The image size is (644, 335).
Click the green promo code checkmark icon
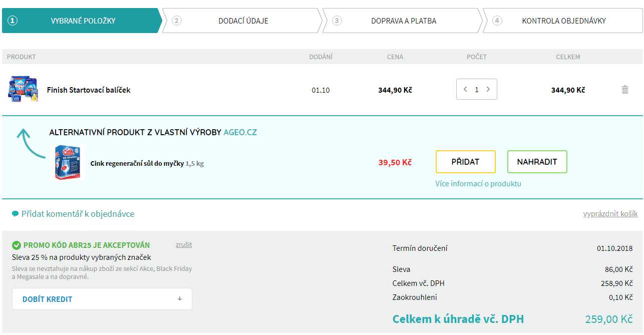point(17,245)
